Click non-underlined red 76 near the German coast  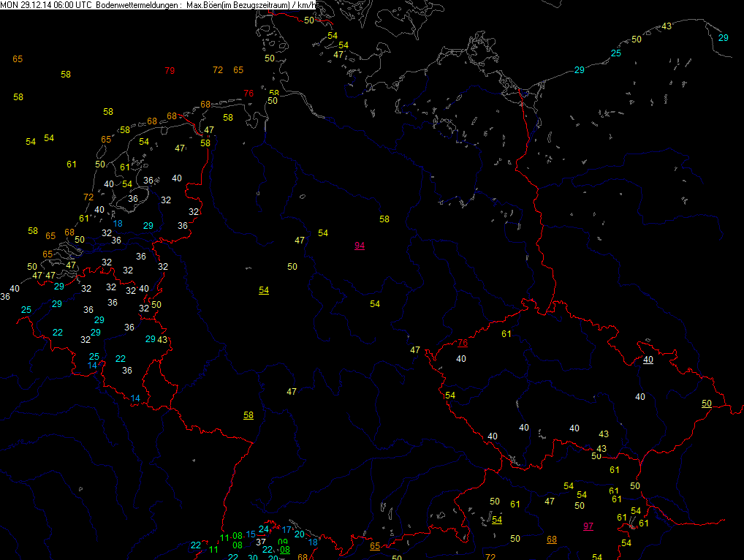point(248,94)
